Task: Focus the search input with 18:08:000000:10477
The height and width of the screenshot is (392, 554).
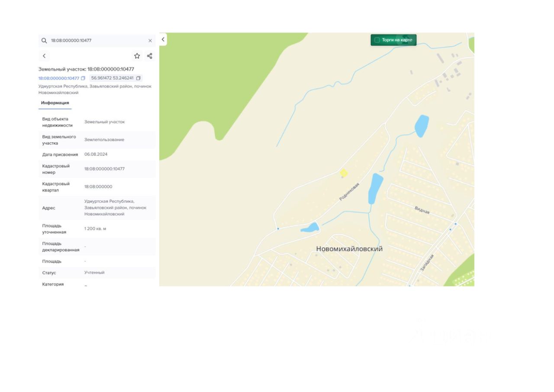Action: point(98,41)
